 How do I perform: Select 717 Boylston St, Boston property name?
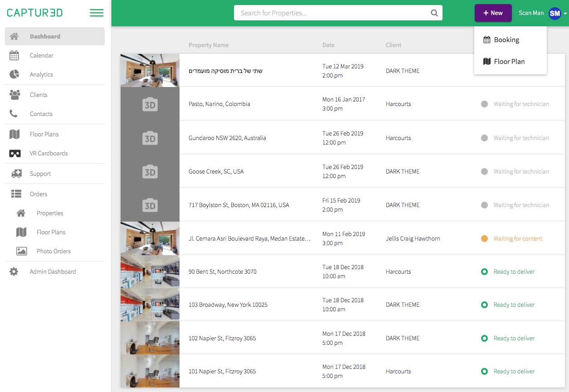(x=239, y=205)
